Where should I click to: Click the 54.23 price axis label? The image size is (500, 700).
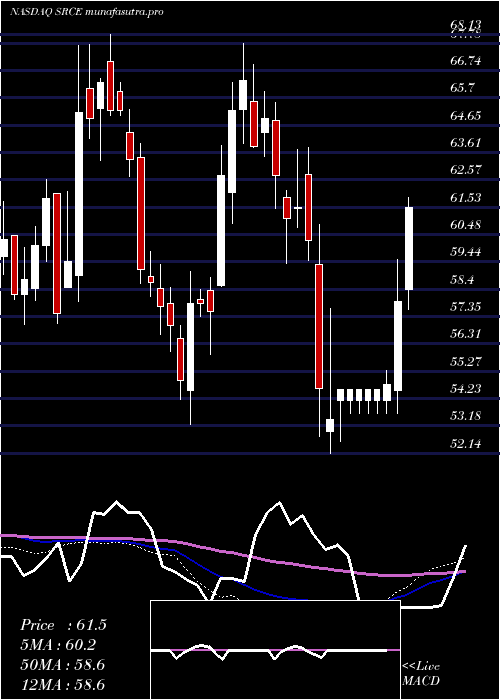click(466, 389)
